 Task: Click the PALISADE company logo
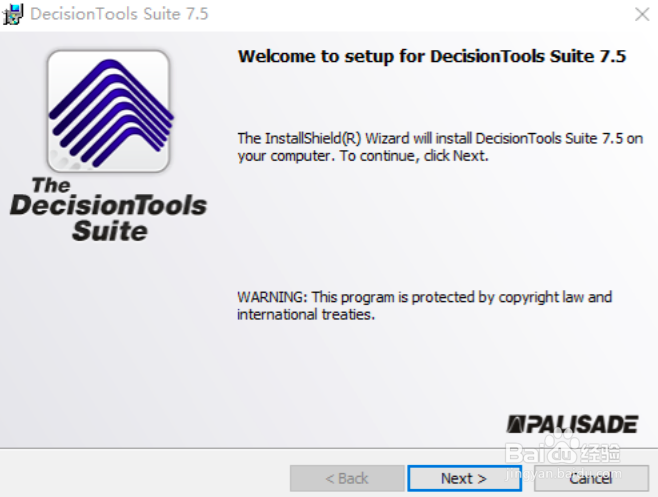(x=572, y=424)
